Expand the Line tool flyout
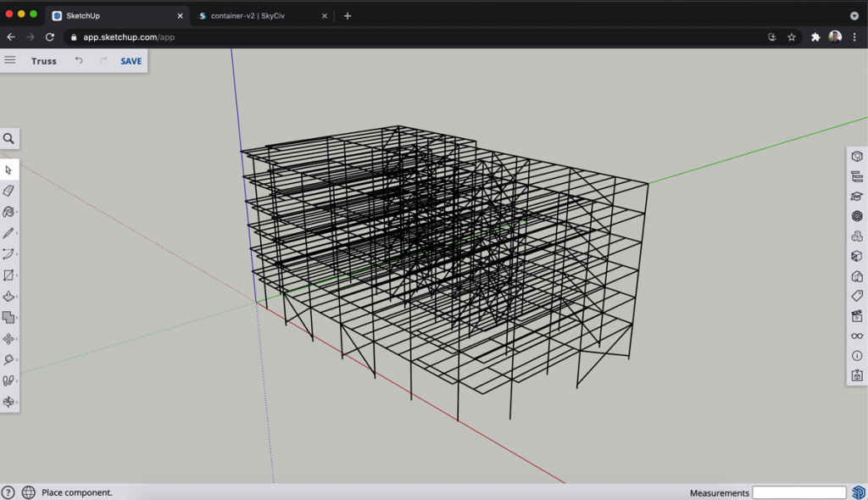The image size is (868, 500). tap(8, 233)
